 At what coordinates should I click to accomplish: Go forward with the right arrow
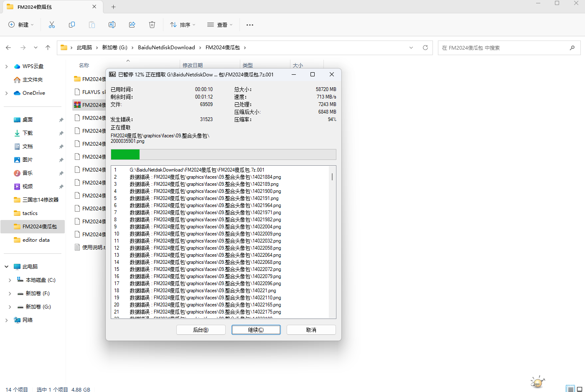[x=23, y=48]
